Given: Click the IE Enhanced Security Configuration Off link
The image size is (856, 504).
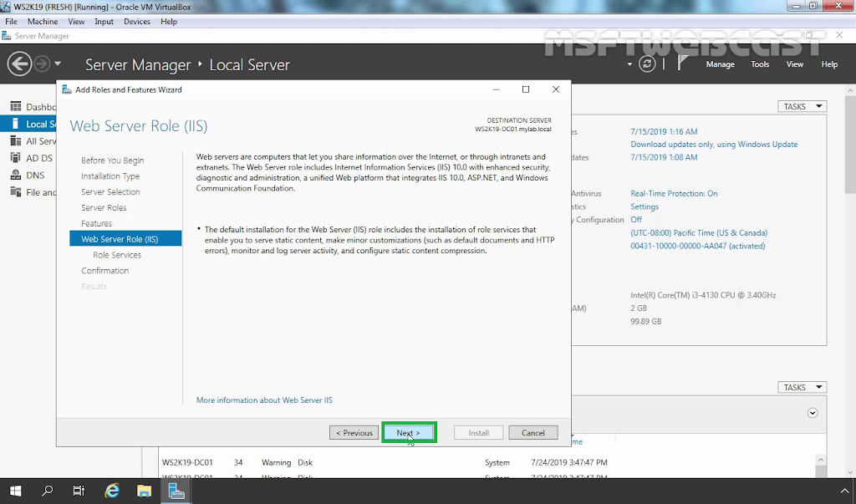Looking at the screenshot, I should (636, 220).
